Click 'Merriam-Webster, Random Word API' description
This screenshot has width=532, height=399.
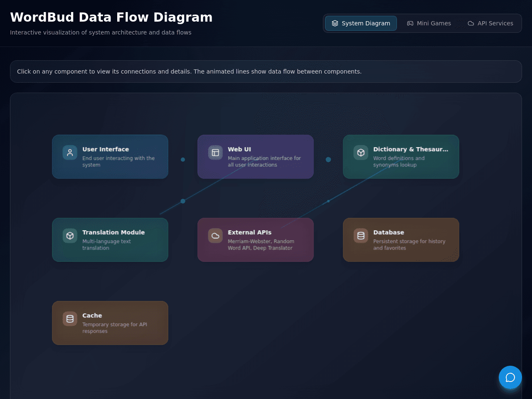tap(261, 245)
